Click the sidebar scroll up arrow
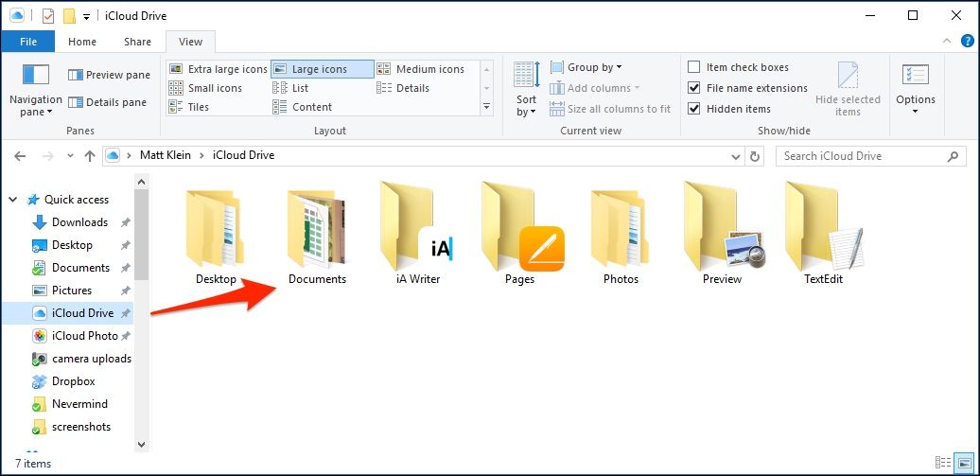980x476 pixels. click(141, 182)
